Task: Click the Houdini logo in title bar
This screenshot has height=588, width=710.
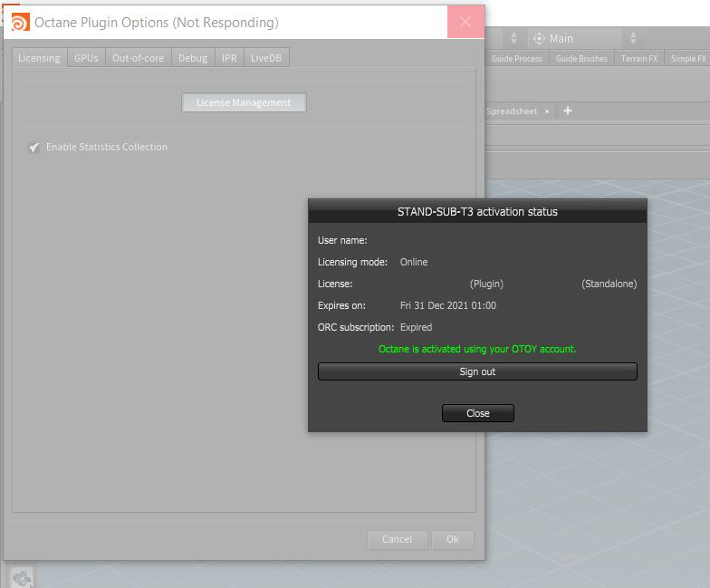Action: tap(20, 22)
